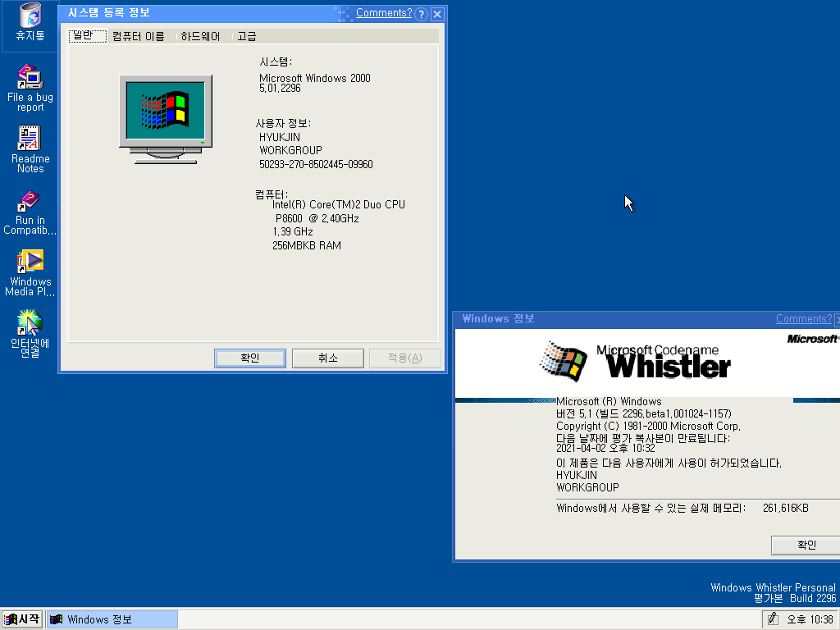Click the build text 버전 5.1 (빌드 2296...)
The height and width of the screenshot is (630, 840).
click(644, 413)
